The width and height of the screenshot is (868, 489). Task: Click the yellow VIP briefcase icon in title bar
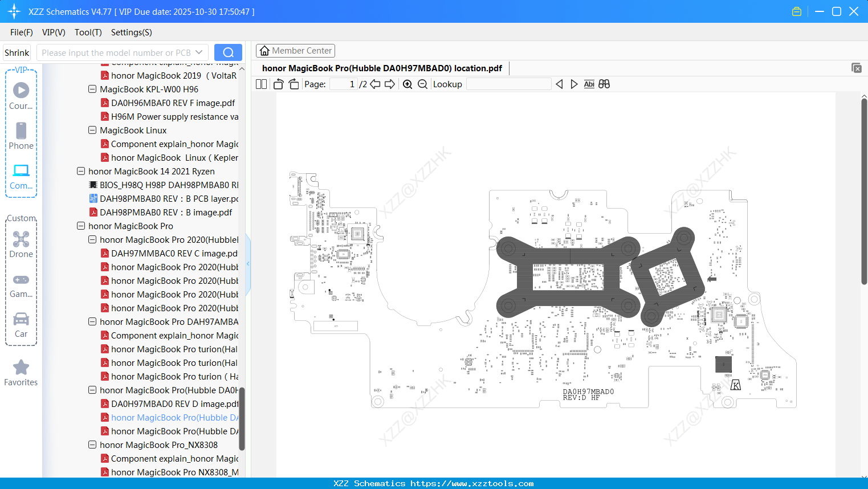click(797, 11)
